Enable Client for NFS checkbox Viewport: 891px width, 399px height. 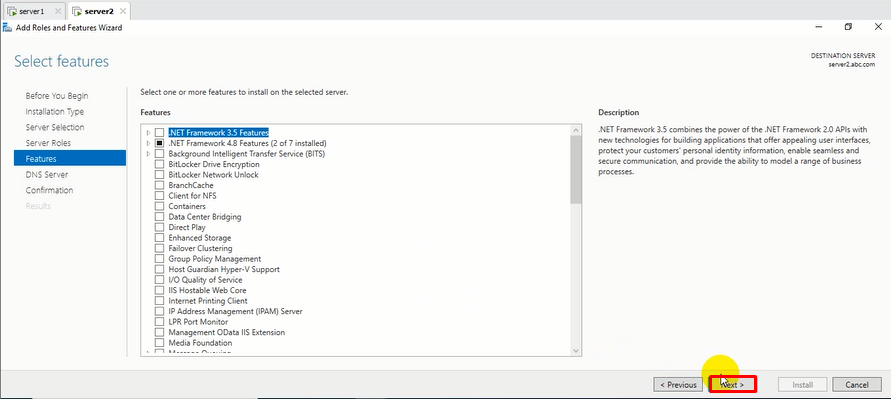159,196
